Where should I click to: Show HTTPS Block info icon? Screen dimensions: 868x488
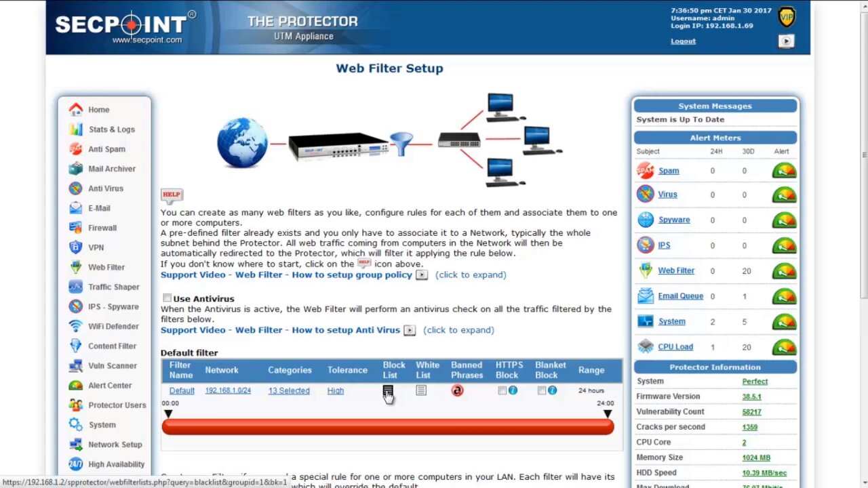pos(513,390)
